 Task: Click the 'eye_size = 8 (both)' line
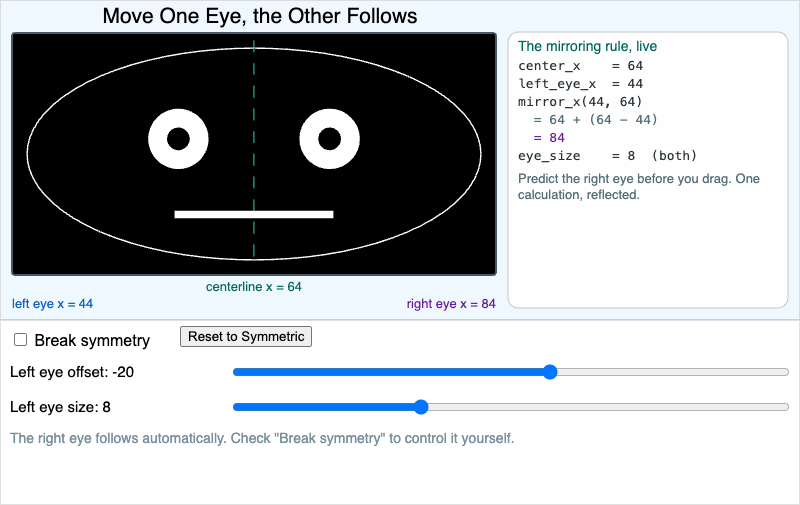(x=607, y=156)
